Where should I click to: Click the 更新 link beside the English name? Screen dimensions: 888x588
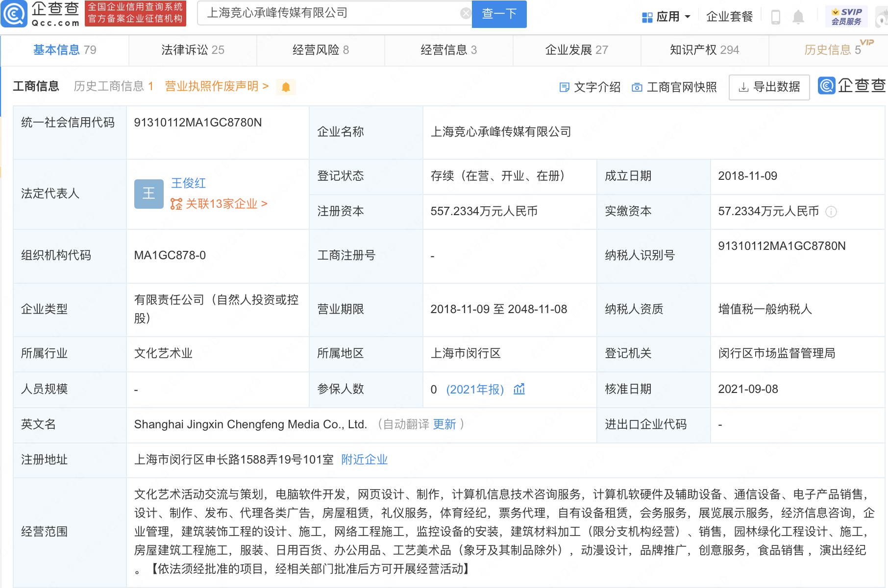click(x=444, y=424)
